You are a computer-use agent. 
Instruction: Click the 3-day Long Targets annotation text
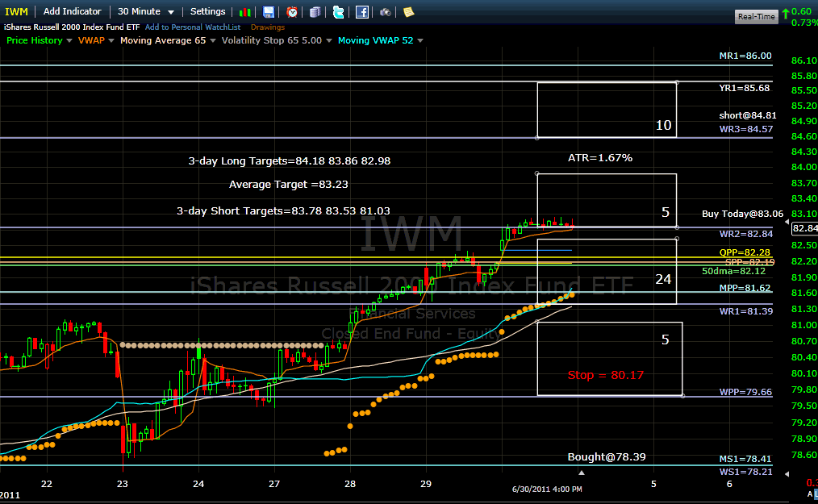point(290,161)
